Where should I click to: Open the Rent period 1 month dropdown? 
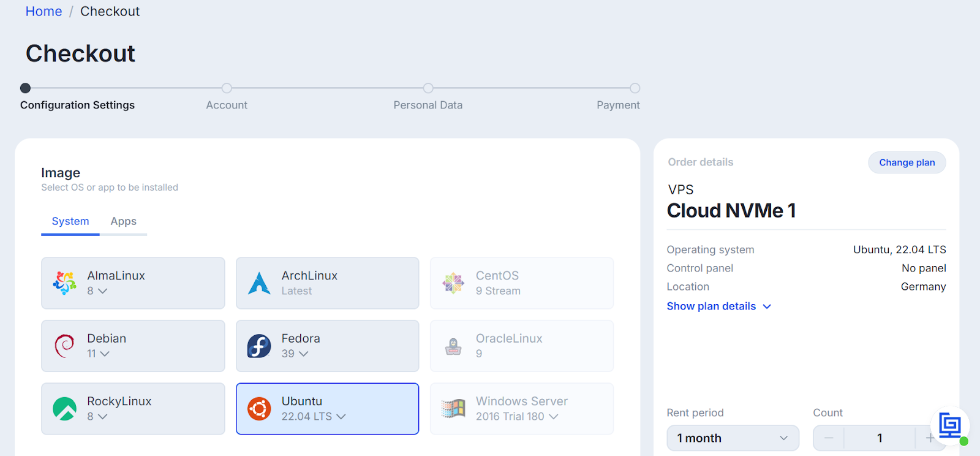coord(733,438)
